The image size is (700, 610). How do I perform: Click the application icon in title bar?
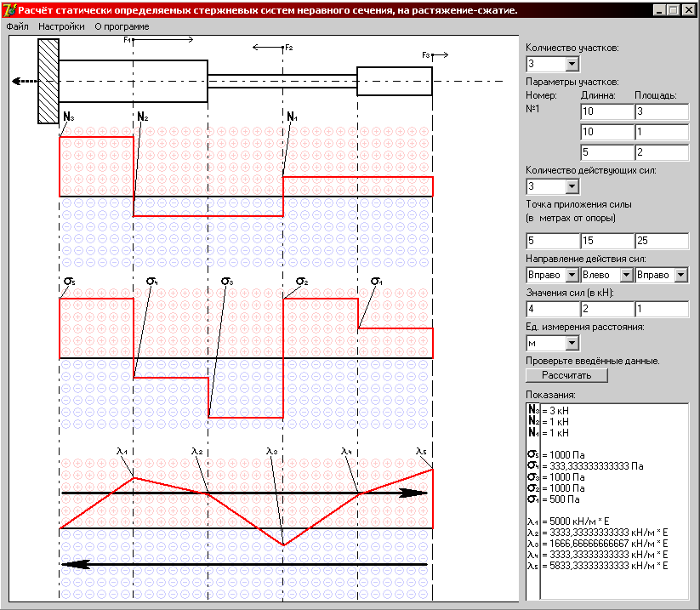click(x=9, y=10)
